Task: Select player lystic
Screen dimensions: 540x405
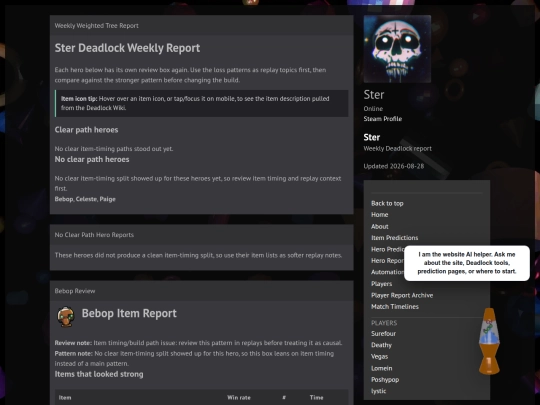Action: 378,391
